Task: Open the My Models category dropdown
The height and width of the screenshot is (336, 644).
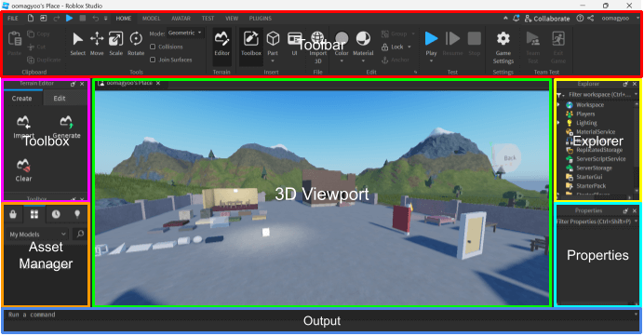Action: 38,235
